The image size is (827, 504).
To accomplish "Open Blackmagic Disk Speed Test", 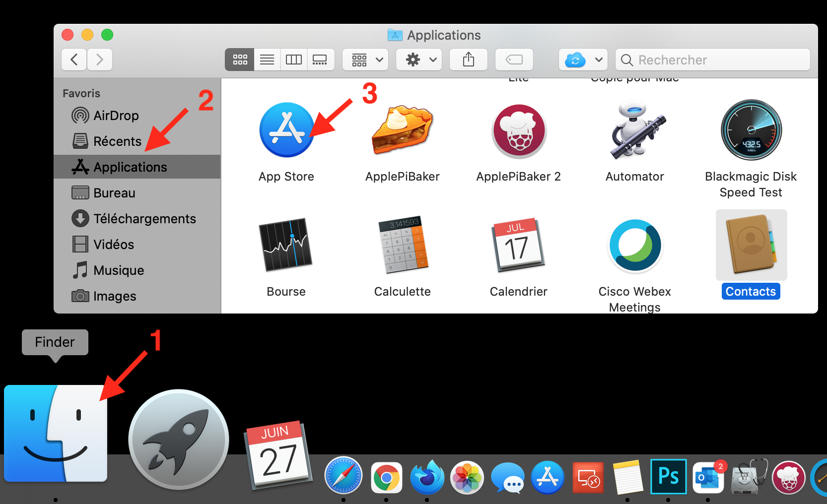I will click(751, 130).
